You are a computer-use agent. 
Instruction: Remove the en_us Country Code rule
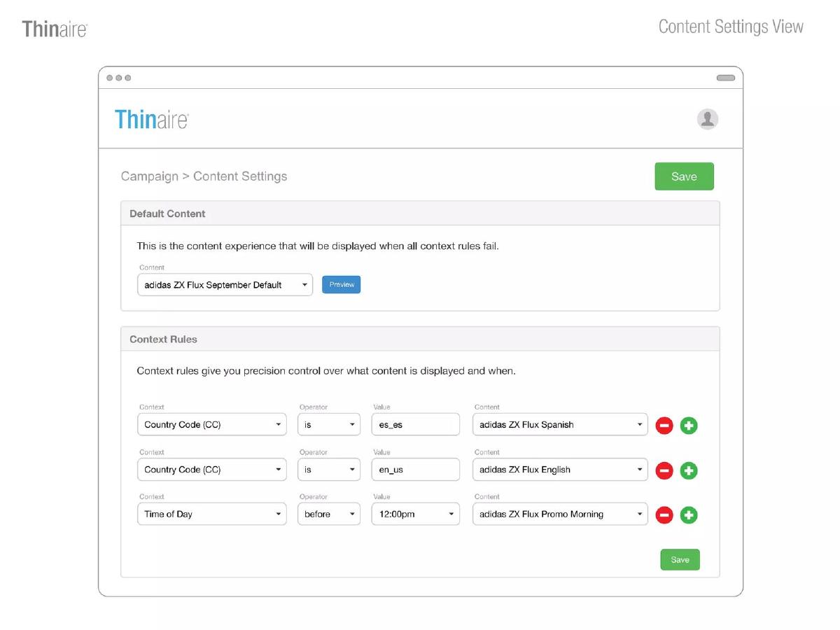(x=664, y=470)
